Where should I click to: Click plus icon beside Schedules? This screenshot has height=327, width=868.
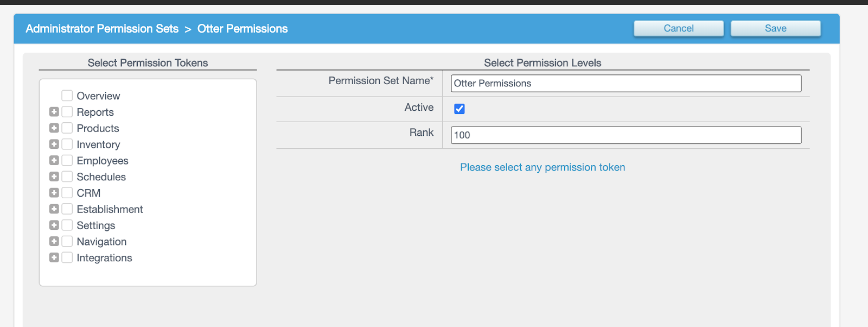click(x=54, y=177)
